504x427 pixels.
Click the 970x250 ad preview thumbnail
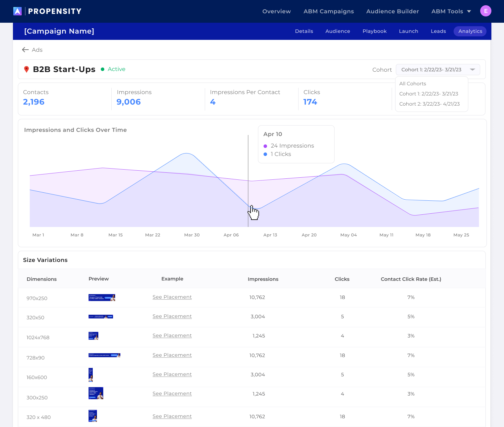(x=102, y=298)
